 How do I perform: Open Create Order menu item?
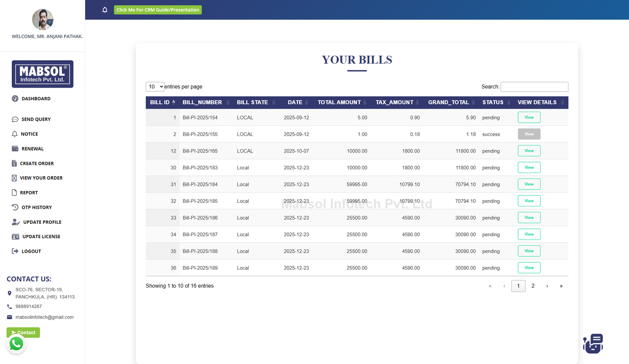click(x=37, y=164)
